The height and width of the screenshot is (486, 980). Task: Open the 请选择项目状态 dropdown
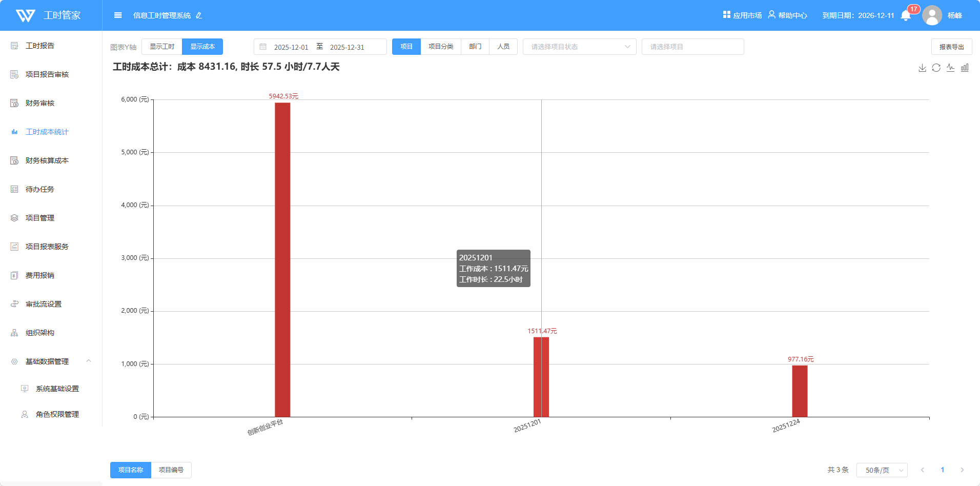[x=579, y=47]
